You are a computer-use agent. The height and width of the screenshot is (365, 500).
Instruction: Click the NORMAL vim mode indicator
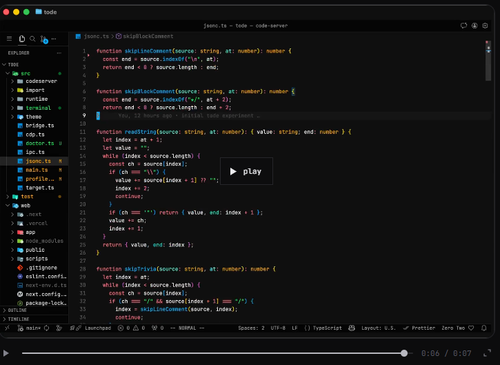187,328
